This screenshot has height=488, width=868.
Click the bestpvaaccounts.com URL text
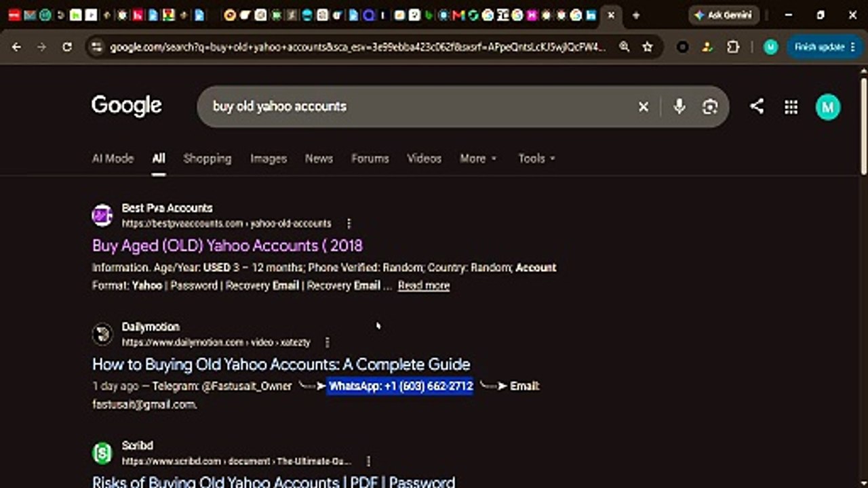tap(226, 224)
